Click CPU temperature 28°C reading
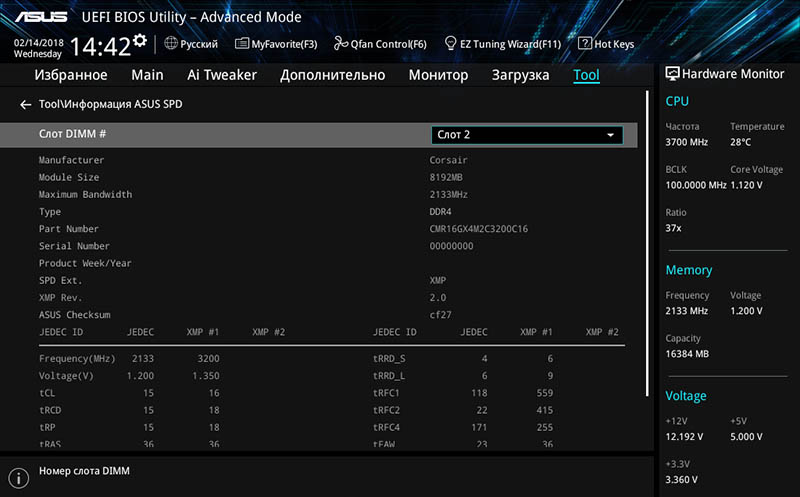This screenshot has width=800, height=497. [x=740, y=142]
